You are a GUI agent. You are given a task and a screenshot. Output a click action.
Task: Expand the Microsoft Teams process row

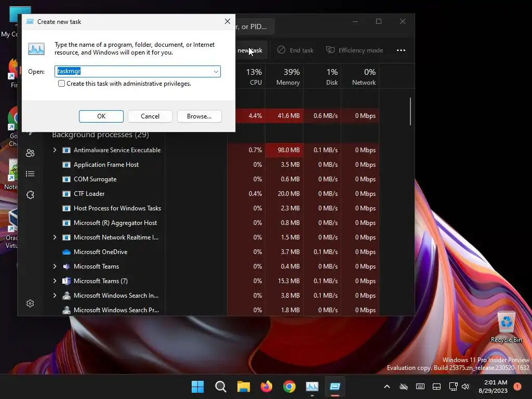(55, 267)
